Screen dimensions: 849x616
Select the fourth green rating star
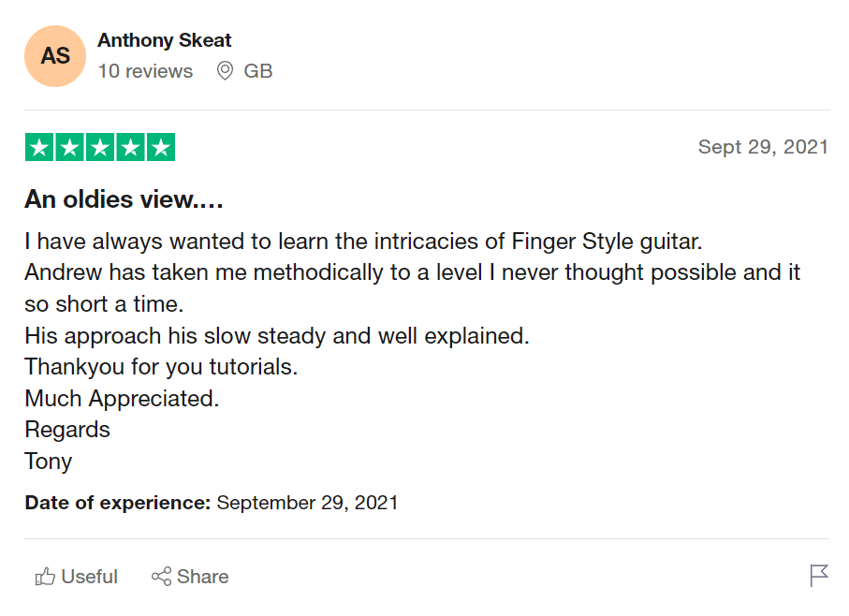130,148
